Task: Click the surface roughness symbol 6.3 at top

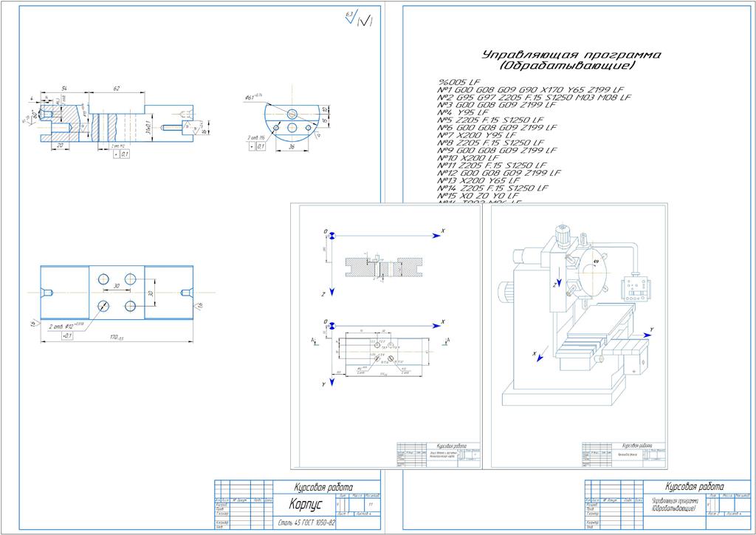Action: coord(351,18)
